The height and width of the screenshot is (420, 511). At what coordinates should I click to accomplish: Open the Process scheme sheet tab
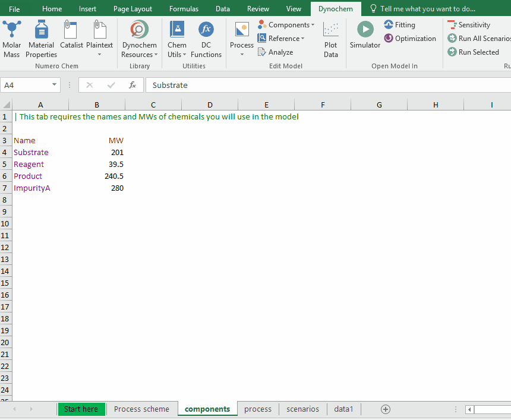tap(141, 409)
